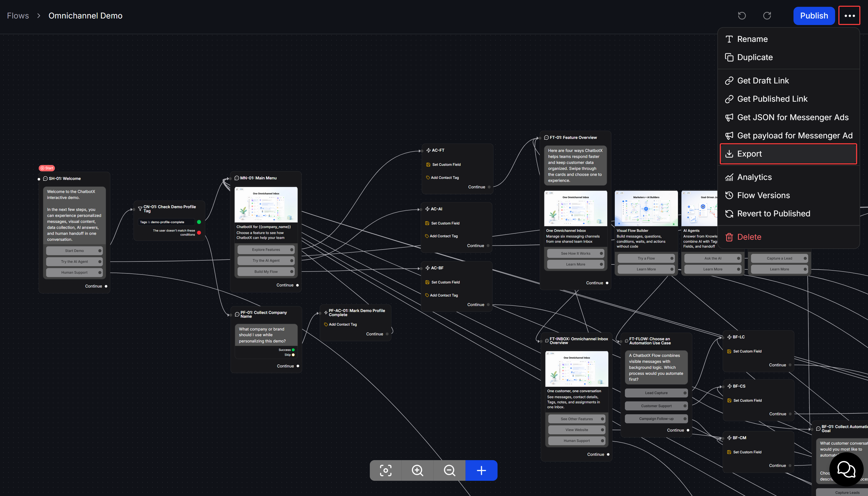Click the Flows breadcrumb link
Image resolution: width=868 pixels, height=496 pixels.
(18, 16)
